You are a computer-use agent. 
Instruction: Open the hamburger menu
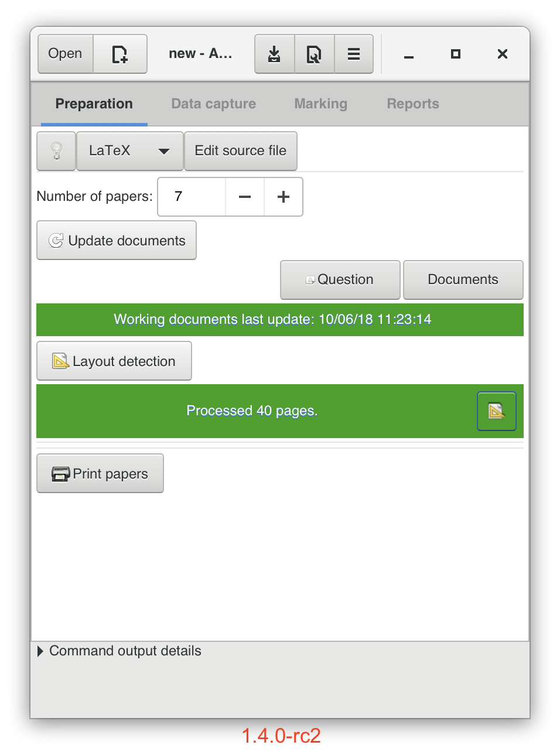pyautogui.click(x=354, y=54)
